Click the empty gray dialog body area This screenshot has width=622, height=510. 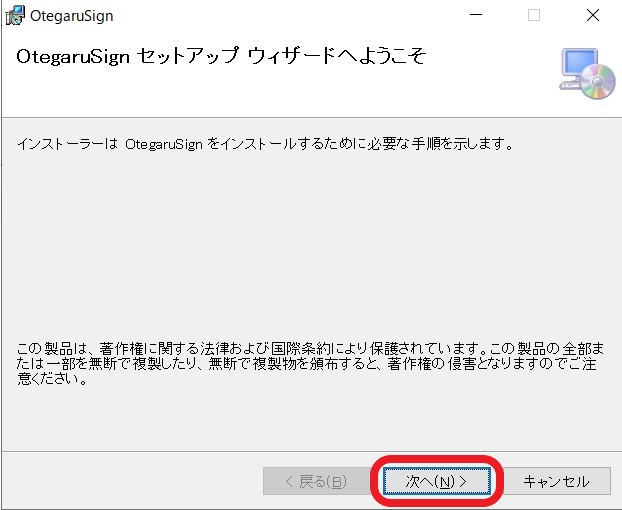[310, 250]
